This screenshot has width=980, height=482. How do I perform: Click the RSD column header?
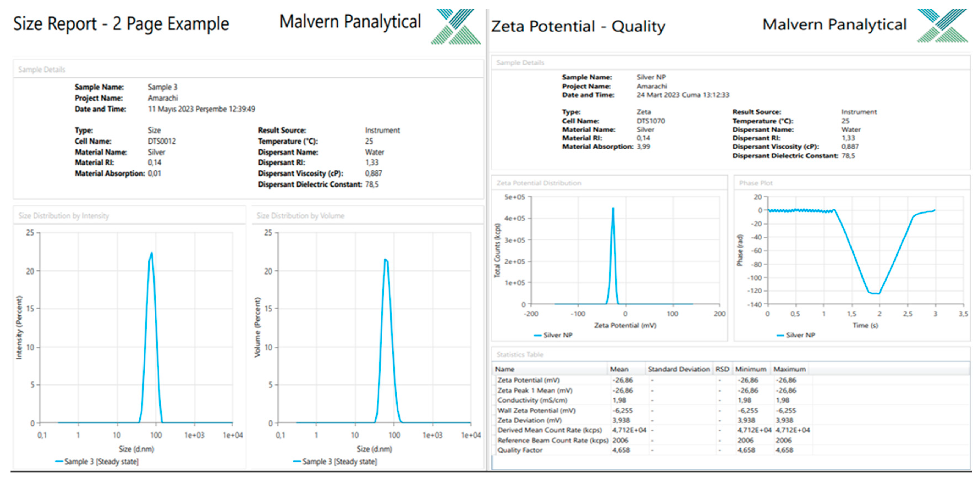point(722,369)
